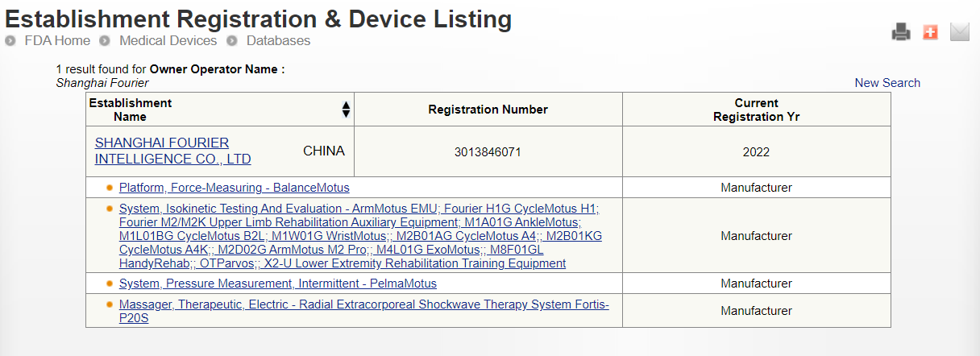The height and width of the screenshot is (356, 980).
Task: Open Massager, Therapeutic, Electric Shockwave listing
Action: point(363,305)
